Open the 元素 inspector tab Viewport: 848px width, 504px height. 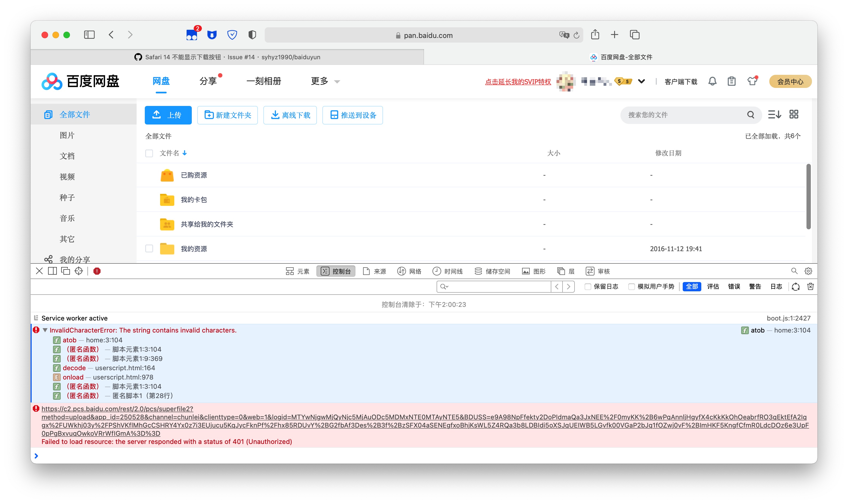[x=298, y=271]
